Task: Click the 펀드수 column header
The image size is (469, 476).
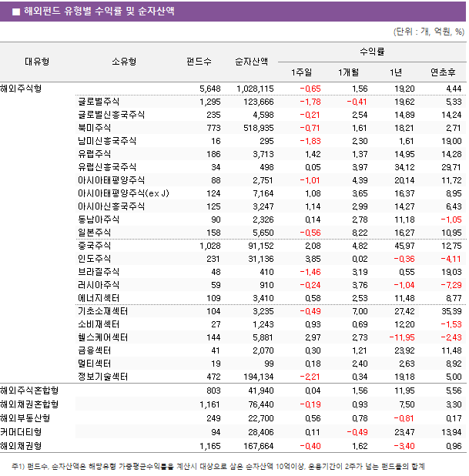Action: point(199,62)
